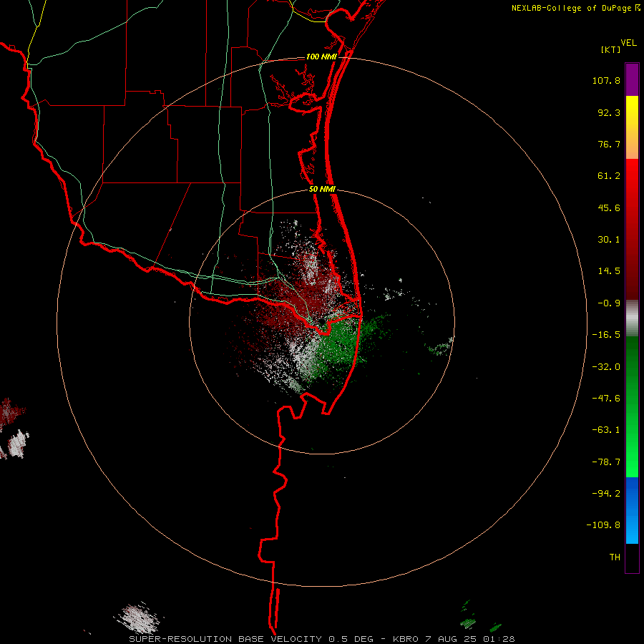
Task: Click the 107.8 legend value
Action: (x=606, y=80)
